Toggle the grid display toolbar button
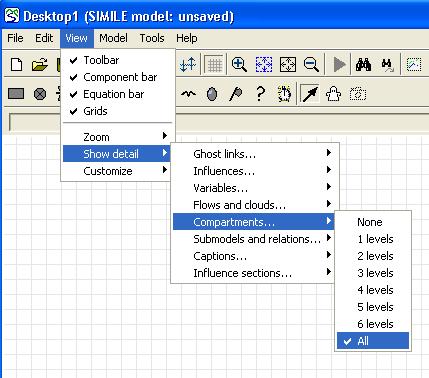 pyautogui.click(x=214, y=64)
